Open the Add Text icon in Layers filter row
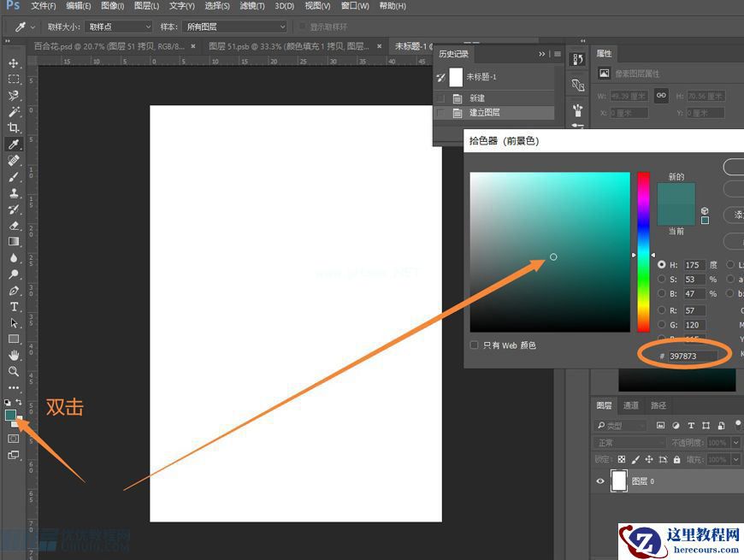744x560 pixels. pyautogui.click(x=691, y=425)
